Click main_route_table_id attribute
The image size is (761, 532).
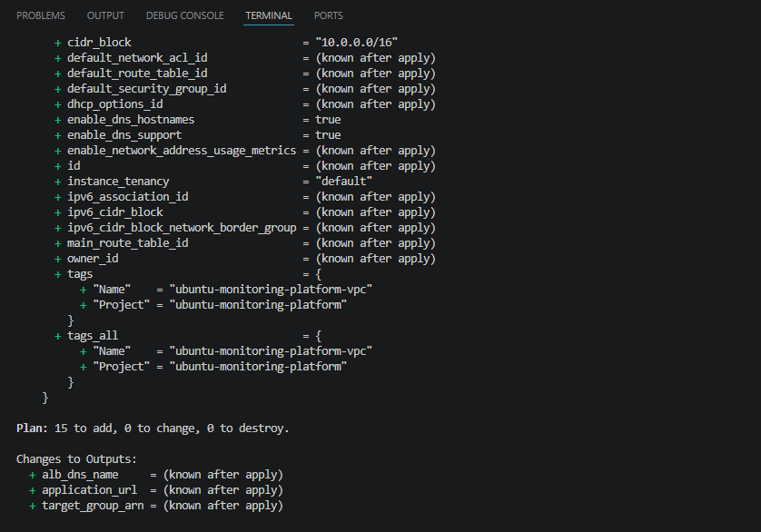(128, 243)
